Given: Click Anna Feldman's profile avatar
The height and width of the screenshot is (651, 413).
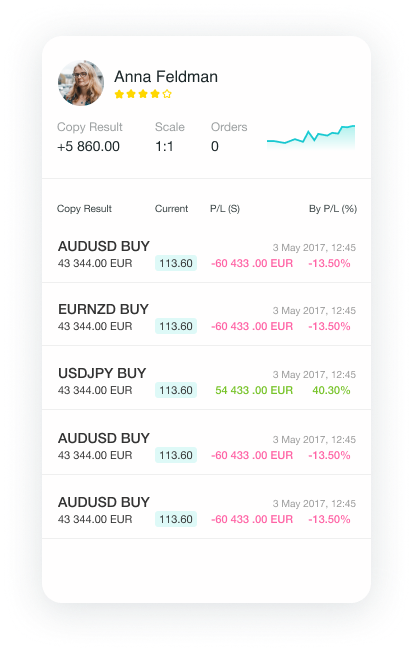Looking at the screenshot, I should click(81, 83).
